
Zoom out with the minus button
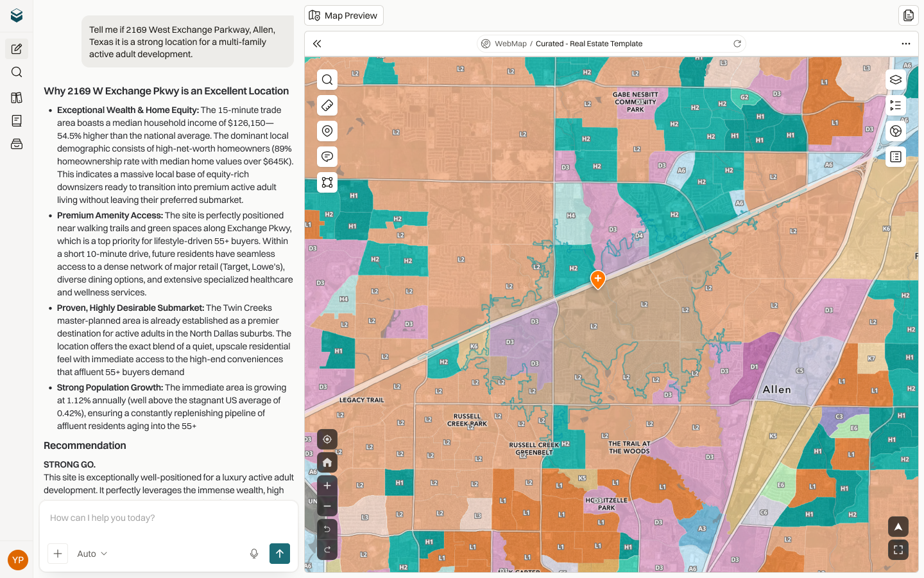tap(327, 506)
